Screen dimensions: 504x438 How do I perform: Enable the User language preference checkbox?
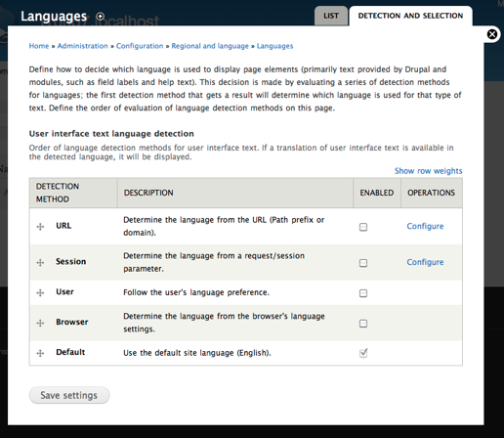pos(363,293)
